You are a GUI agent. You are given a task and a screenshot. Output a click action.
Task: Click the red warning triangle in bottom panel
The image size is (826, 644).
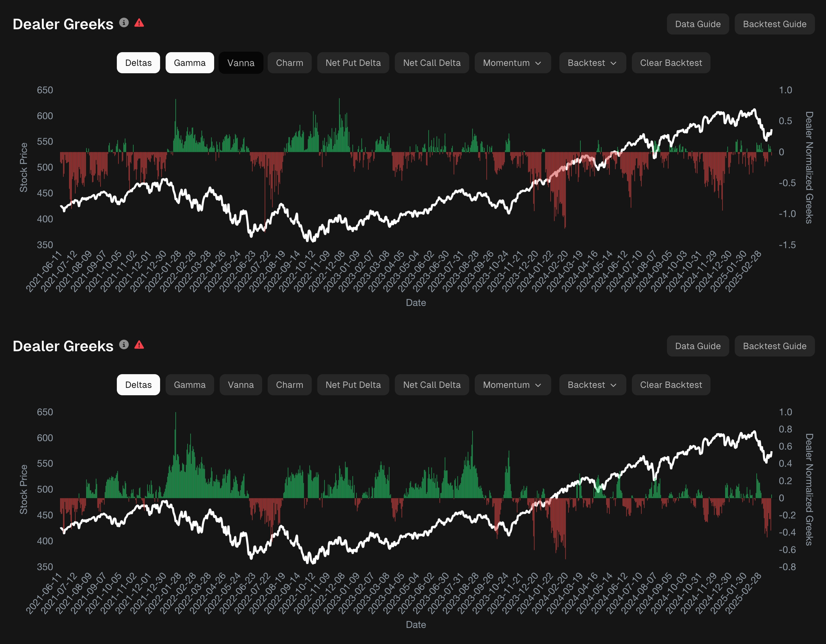click(139, 345)
